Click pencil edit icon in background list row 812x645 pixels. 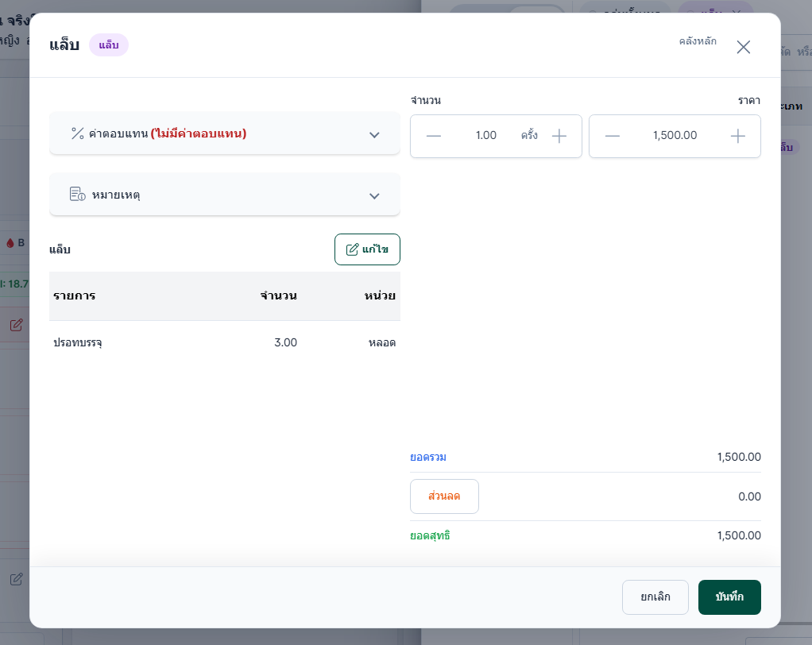17,325
